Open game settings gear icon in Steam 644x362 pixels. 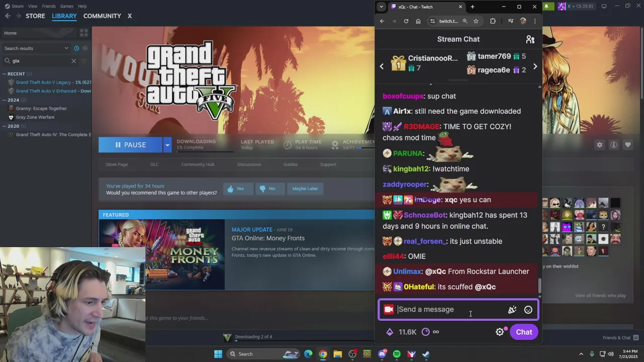(x=600, y=145)
